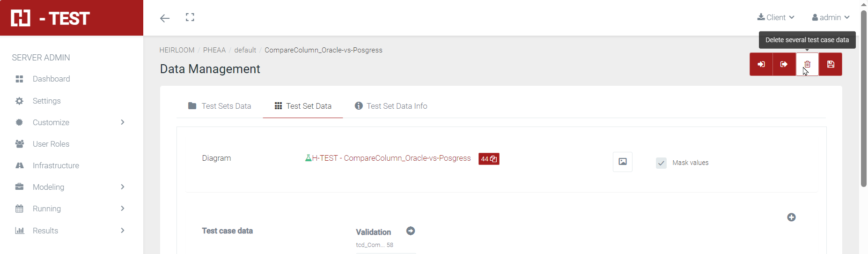Expand the Customize sidebar menu
The height and width of the screenshot is (254, 868).
click(70, 122)
